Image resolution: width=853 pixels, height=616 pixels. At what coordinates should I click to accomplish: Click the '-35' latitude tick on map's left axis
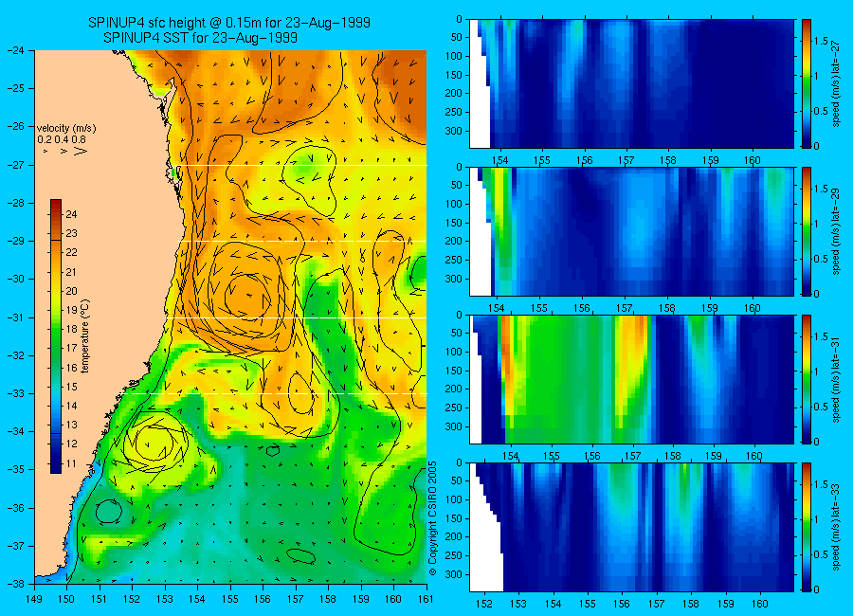[x=16, y=470]
